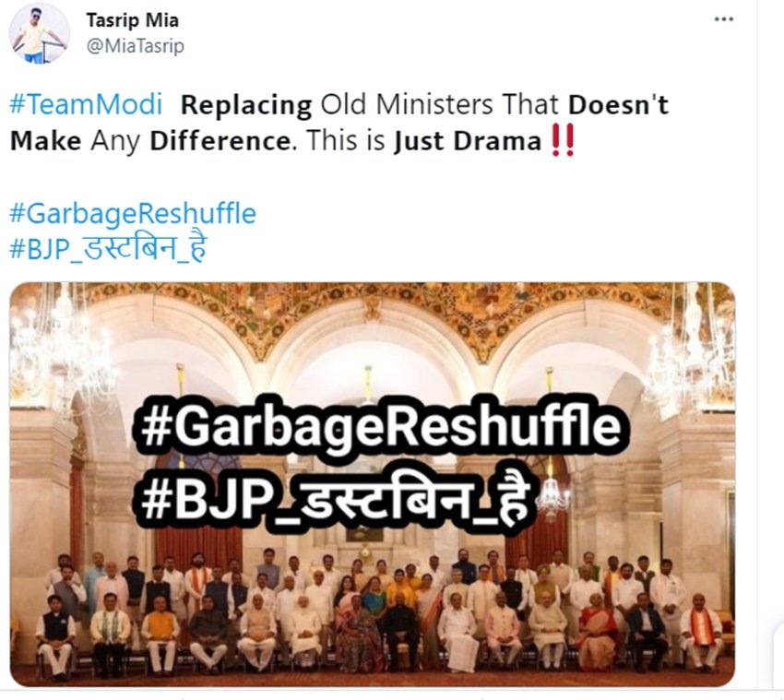784x700 pixels.
Task: Click the bold word Replacing in the tweet
Action: pyautogui.click(x=246, y=105)
